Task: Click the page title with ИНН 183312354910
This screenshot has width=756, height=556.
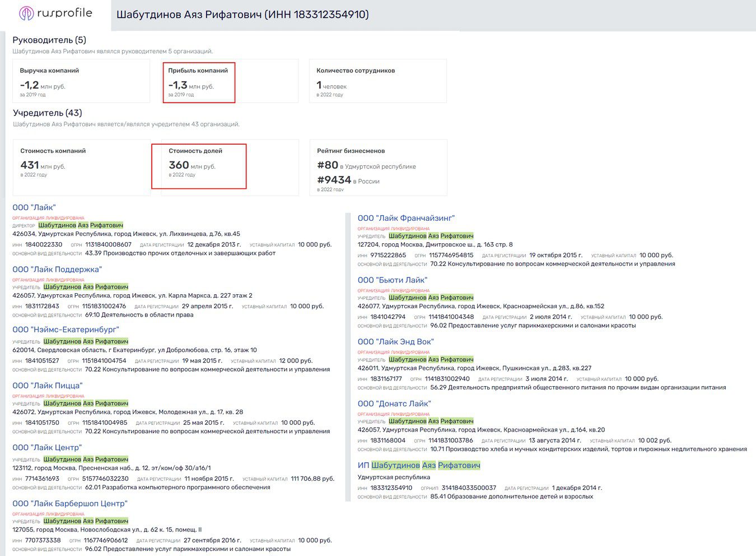Action: point(242,15)
